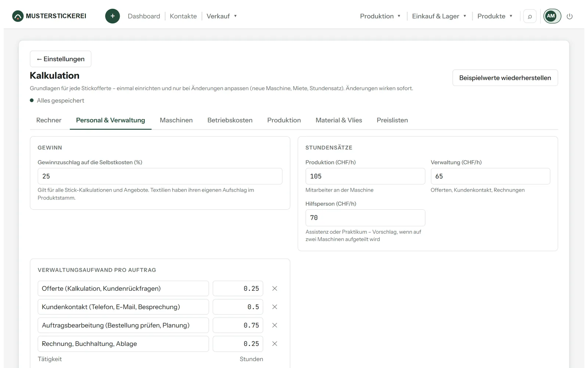Open Kontakte in navigation

[183, 16]
